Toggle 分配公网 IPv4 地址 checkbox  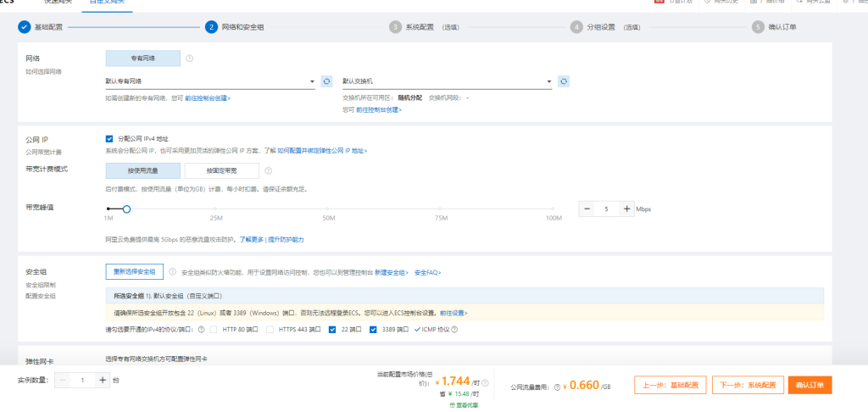pyautogui.click(x=109, y=139)
